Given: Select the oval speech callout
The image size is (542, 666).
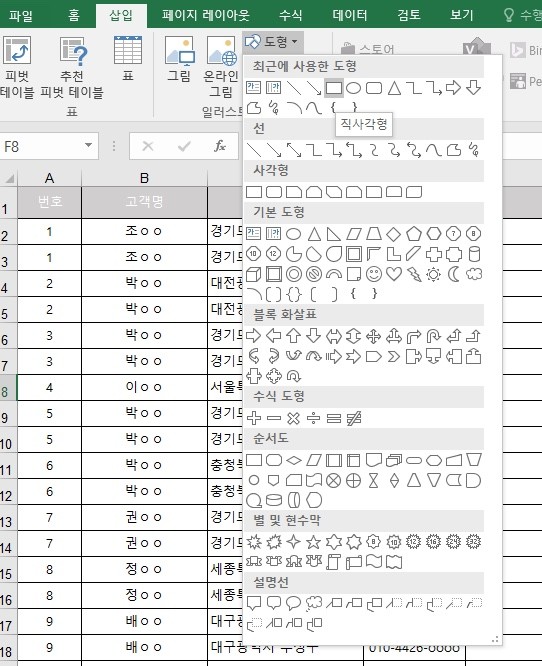Looking at the screenshot, I should (294, 603).
